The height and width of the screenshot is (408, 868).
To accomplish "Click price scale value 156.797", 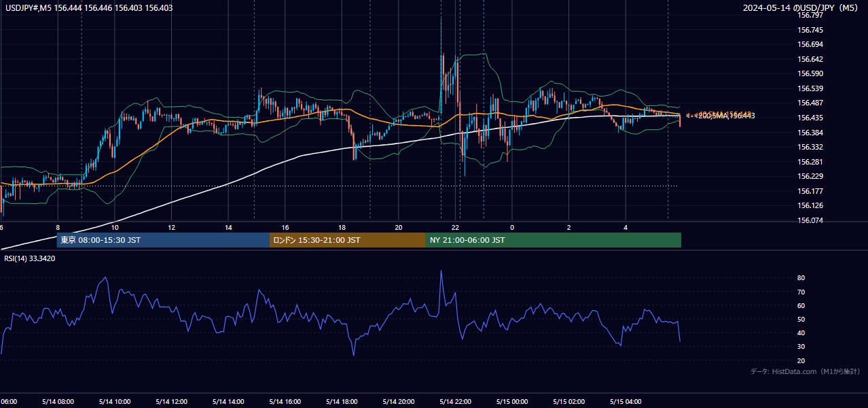I will pyautogui.click(x=809, y=15).
